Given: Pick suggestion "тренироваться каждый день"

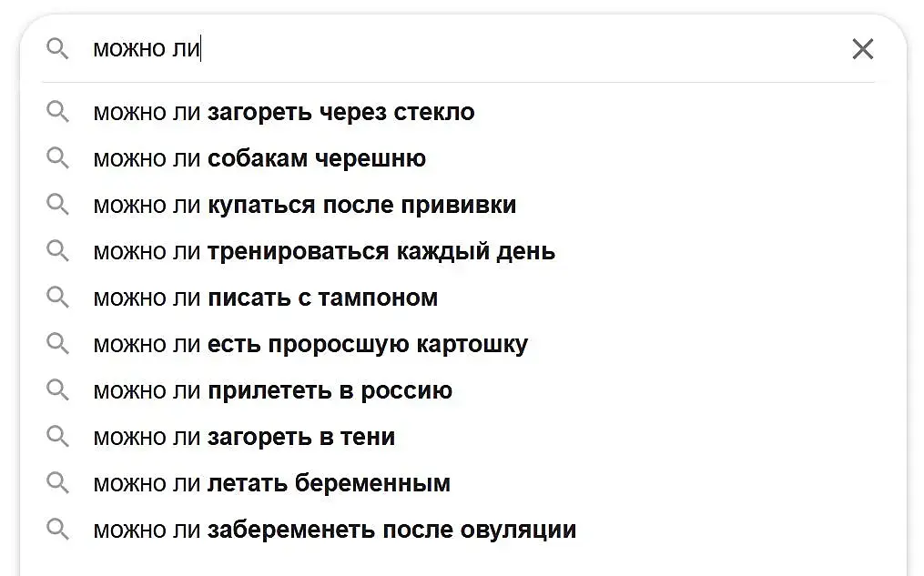Looking at the screenshot, I should 324,251.
